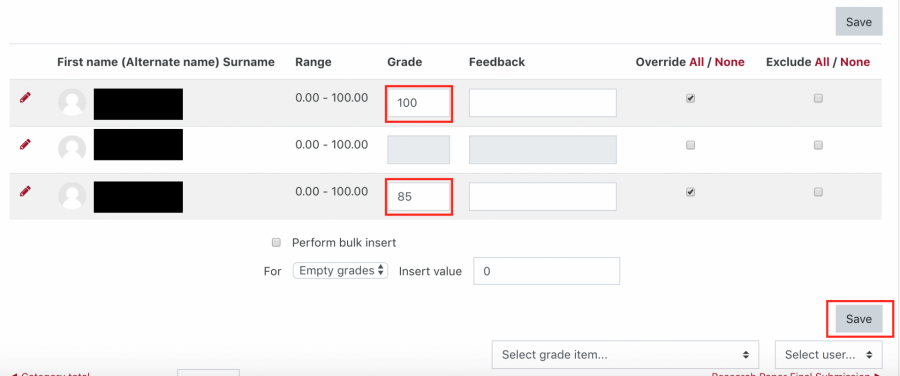The height and width of the screenshot is (376, 900).
Task: Click the grade field containing 85
Action: click(418, 196)
